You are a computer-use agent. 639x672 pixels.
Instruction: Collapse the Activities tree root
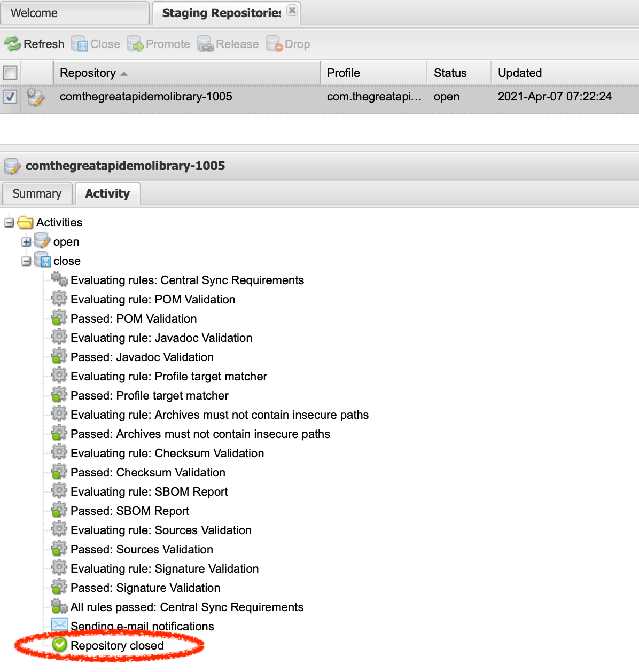click(9, 222)
